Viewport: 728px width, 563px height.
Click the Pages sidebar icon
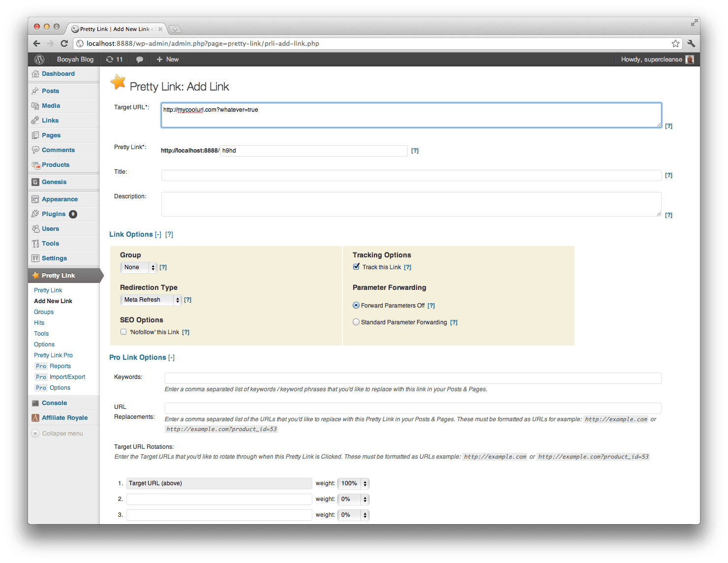(35, 135)
